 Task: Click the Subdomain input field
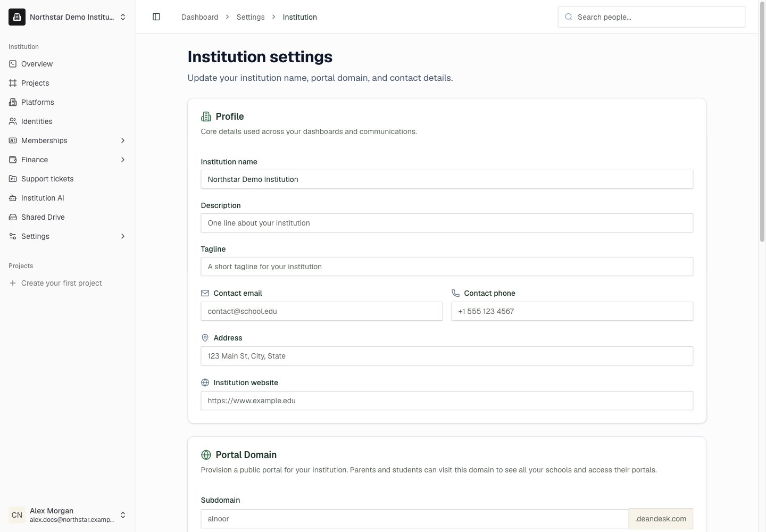pyautogui.click(x=415, y=519)
